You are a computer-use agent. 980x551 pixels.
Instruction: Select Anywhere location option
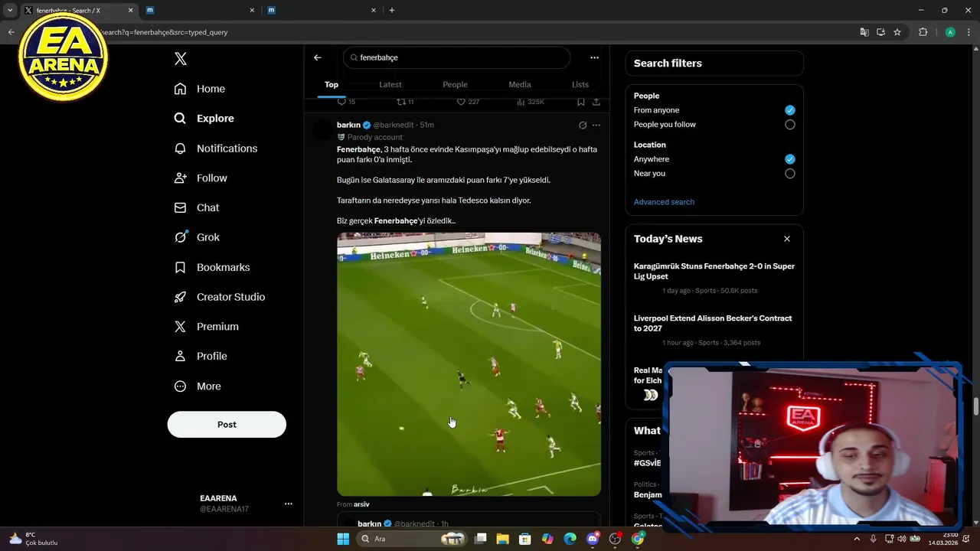tap(790, 159)
